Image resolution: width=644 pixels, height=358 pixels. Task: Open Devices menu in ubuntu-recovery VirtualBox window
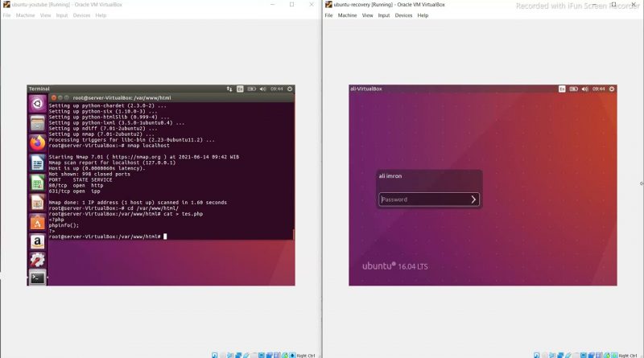point(403,15)
